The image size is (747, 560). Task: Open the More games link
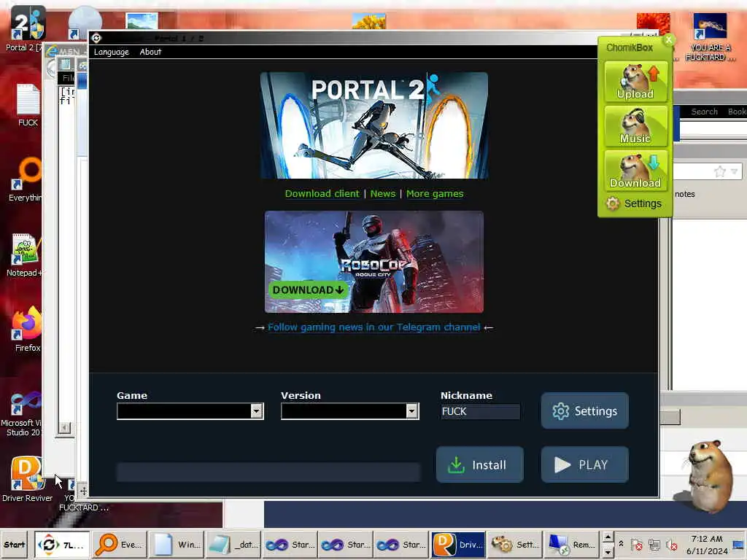[x=435, y=194]
